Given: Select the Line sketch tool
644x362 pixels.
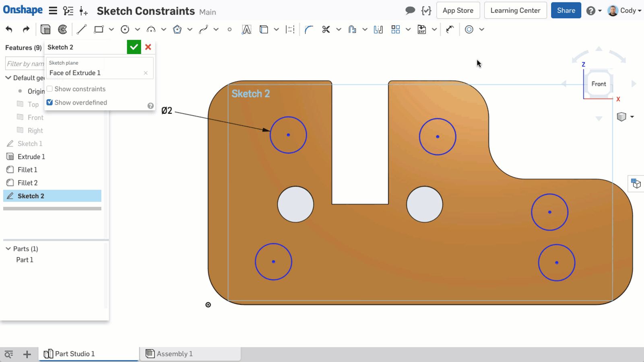Looking at the screenshot, I should pyautogui.click(x=82, y=29).
